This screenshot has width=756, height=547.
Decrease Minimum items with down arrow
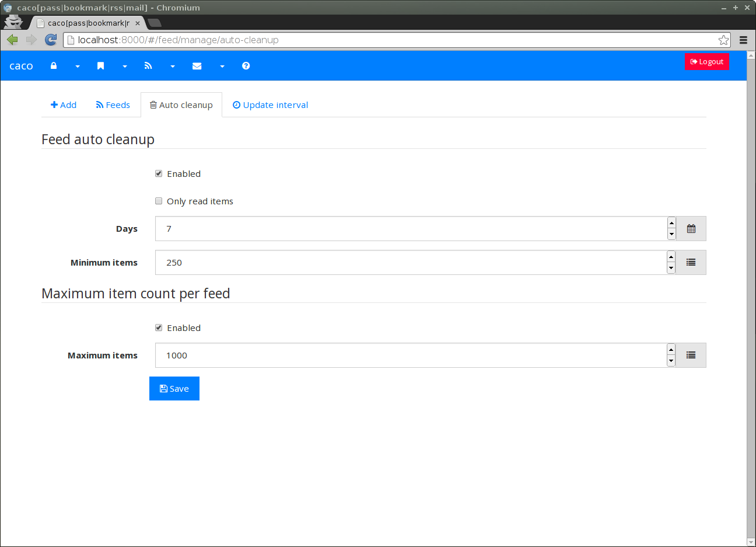[671, 268]
